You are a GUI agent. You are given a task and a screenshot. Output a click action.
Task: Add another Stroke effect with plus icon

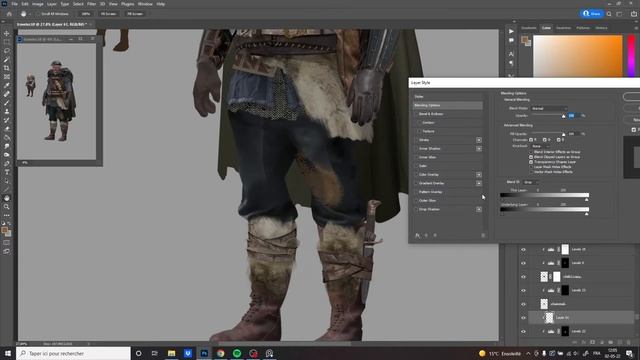pyautogui.click(x=479, y=140)
